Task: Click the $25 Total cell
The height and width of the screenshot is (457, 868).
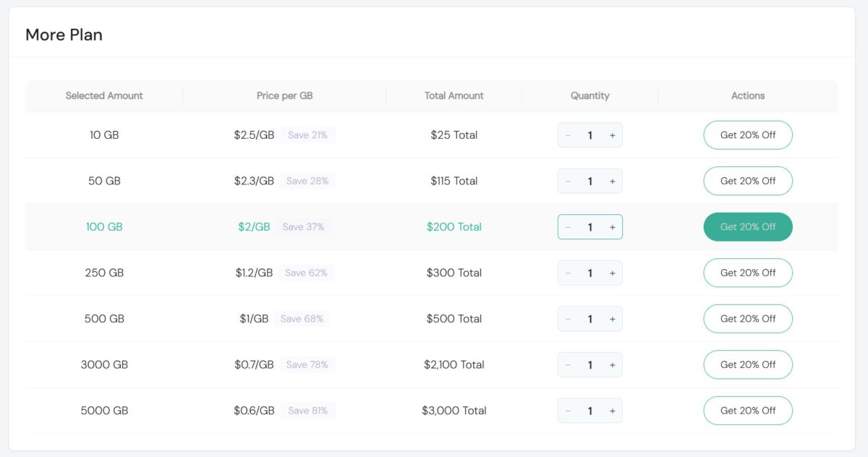Action: (454, 135)
